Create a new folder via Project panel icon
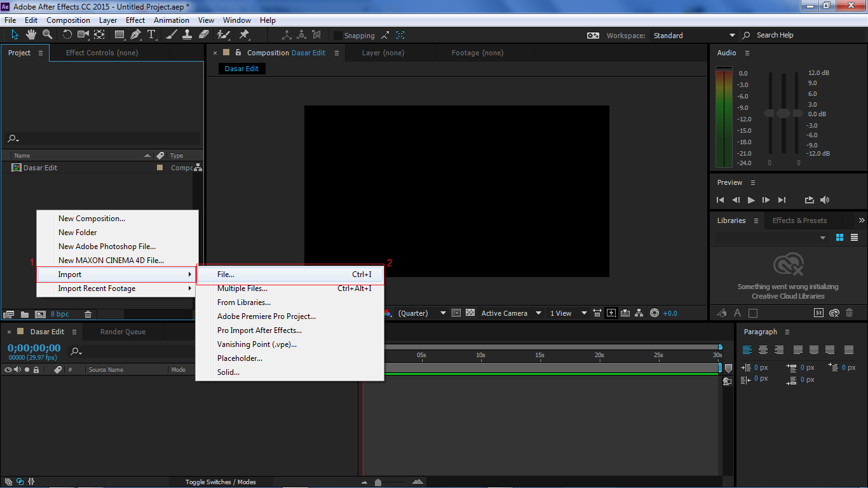This screenshot has width=868, height=488. click(25, 314)
